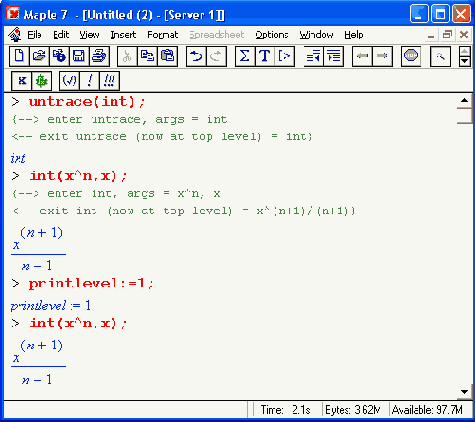Image resolution: width=475 pixels, height=422 pixels.
Task: Click the last int(x^n,x); input line
Action: point(78,323)
